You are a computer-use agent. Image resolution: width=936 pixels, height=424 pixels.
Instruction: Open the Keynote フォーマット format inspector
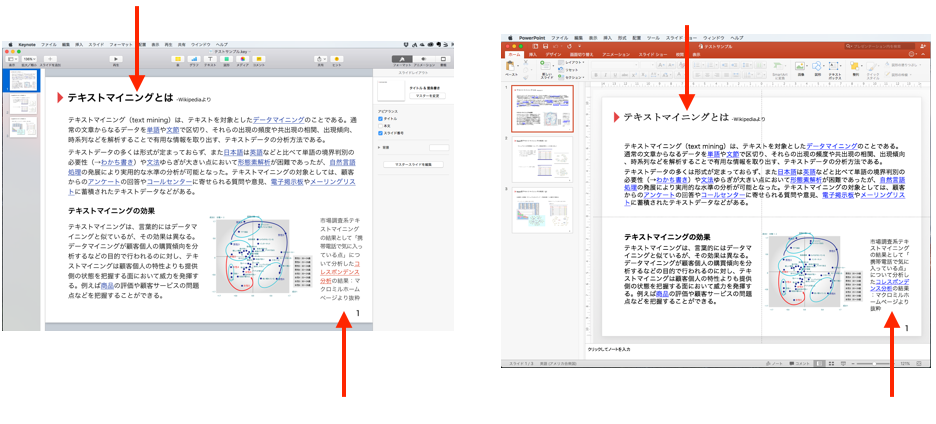click(400, 59)
